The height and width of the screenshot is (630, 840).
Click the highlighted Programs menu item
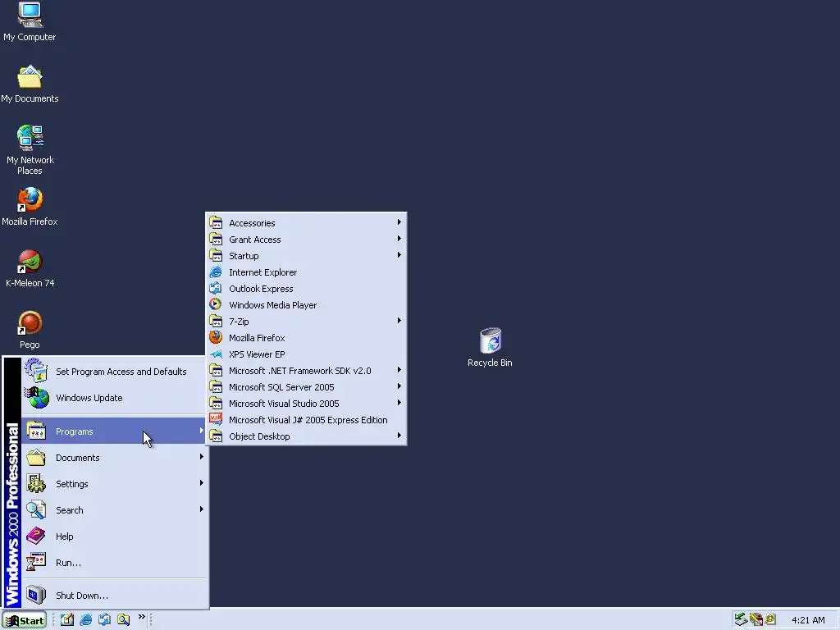(113, 431)
